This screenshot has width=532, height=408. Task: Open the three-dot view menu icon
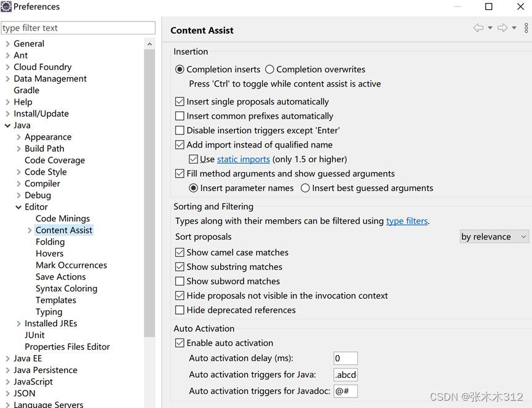click(x=526, y=28)
